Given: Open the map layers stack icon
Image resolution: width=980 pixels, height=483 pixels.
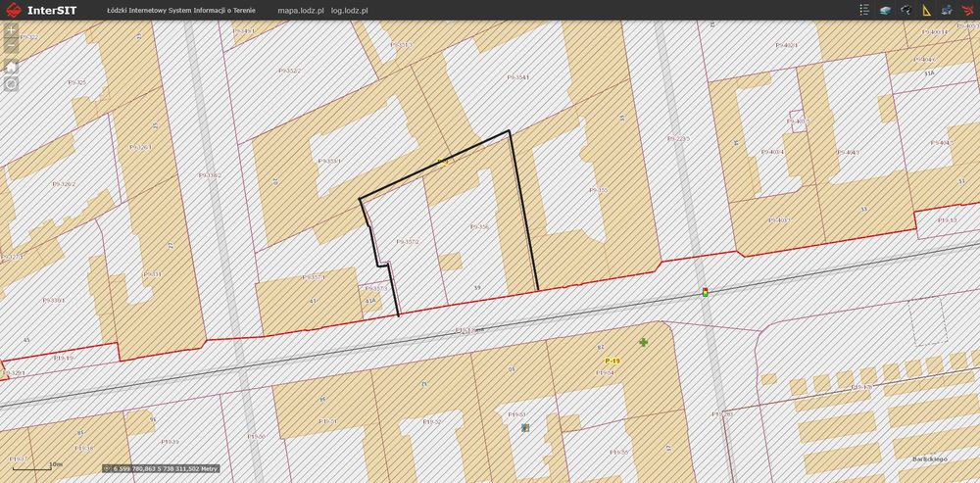Looking at the screenshot, I should (x=885, y=10).
